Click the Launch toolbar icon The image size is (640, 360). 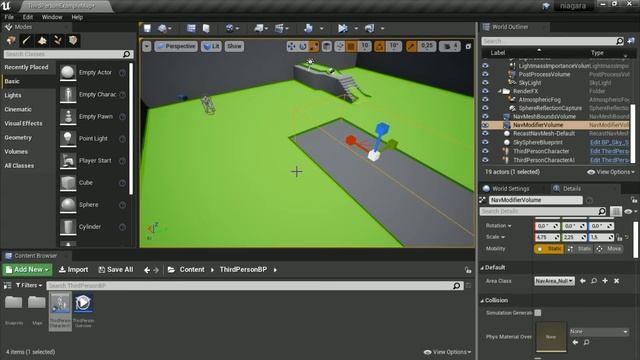(x=370, y=28)
